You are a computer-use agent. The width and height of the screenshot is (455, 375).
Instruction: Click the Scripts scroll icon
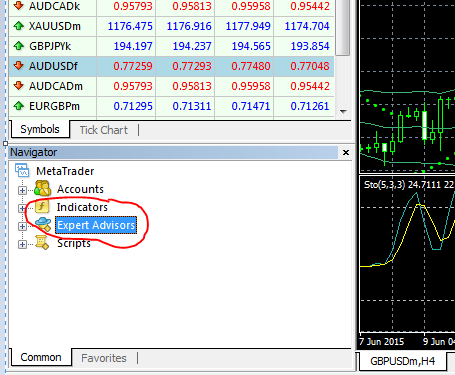42,242
